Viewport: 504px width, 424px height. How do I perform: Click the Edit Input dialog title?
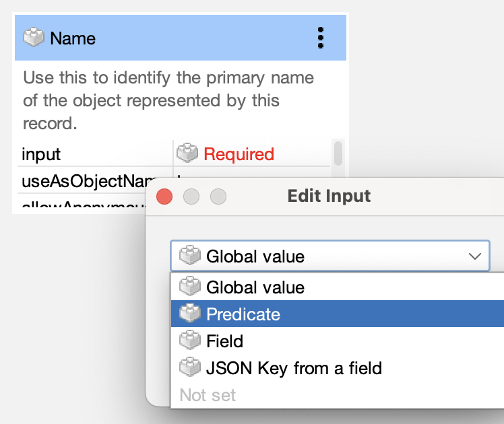(x=329, y=196)
